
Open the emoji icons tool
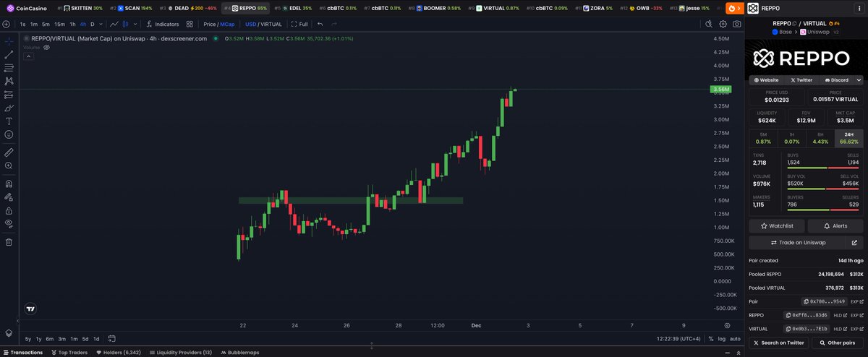pyautogui.click(x=9, y=134)
